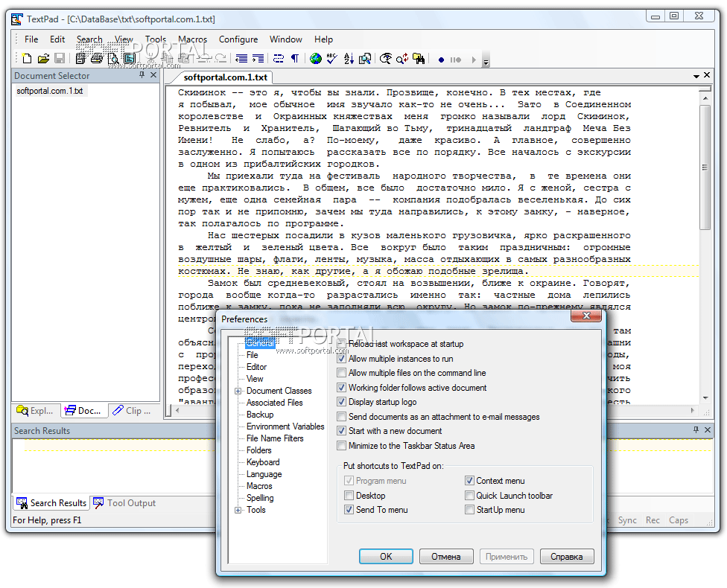
Task: Click the Open file folder icon
Action: coord(43,59)
